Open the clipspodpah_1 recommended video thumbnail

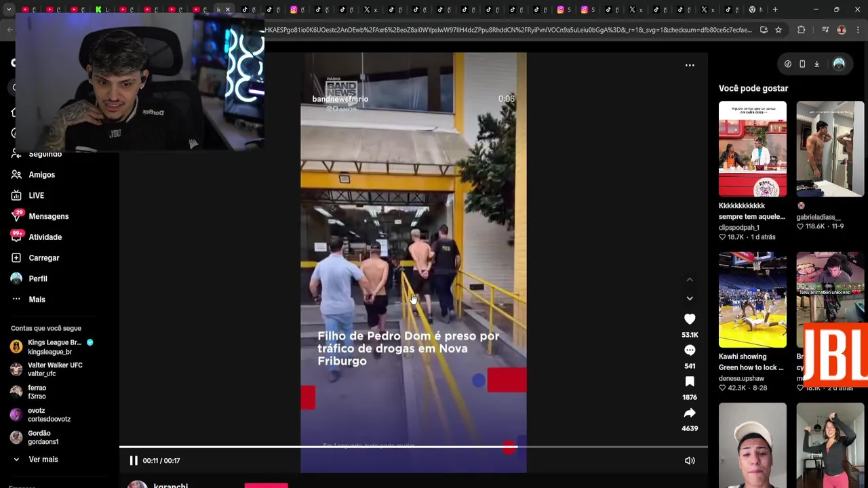pos(753,149)
